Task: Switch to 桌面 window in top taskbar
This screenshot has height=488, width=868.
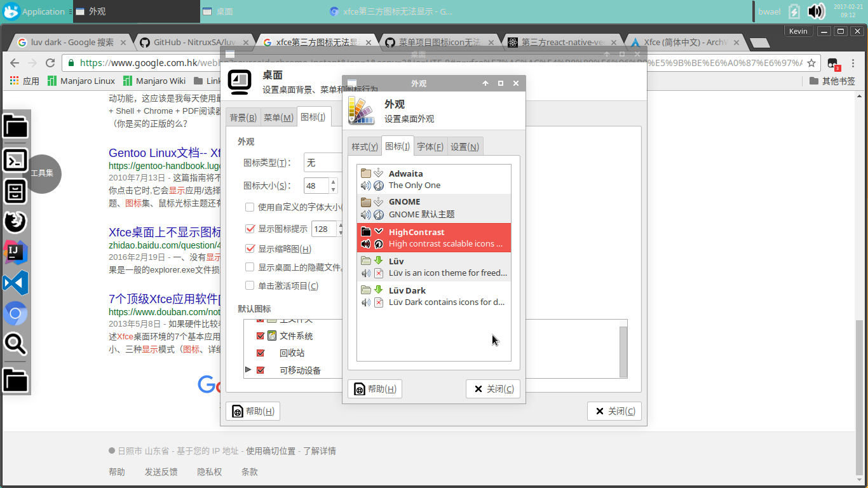Action: [262, 11]
